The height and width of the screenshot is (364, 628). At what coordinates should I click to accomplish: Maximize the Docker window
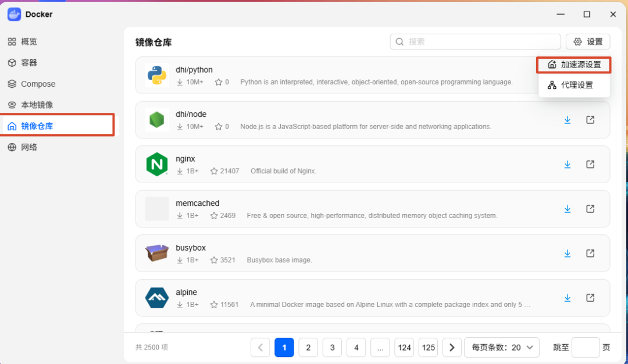pos(587,14)
